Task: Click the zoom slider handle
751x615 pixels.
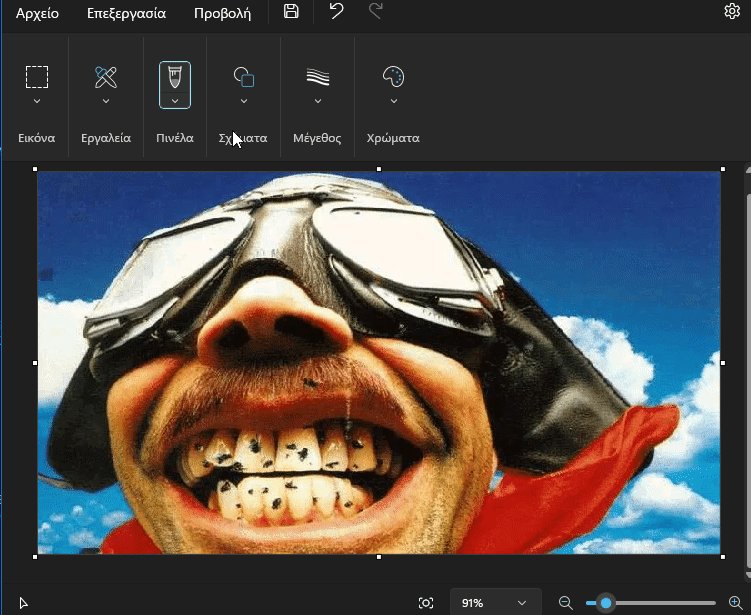Action: [605, 602]
